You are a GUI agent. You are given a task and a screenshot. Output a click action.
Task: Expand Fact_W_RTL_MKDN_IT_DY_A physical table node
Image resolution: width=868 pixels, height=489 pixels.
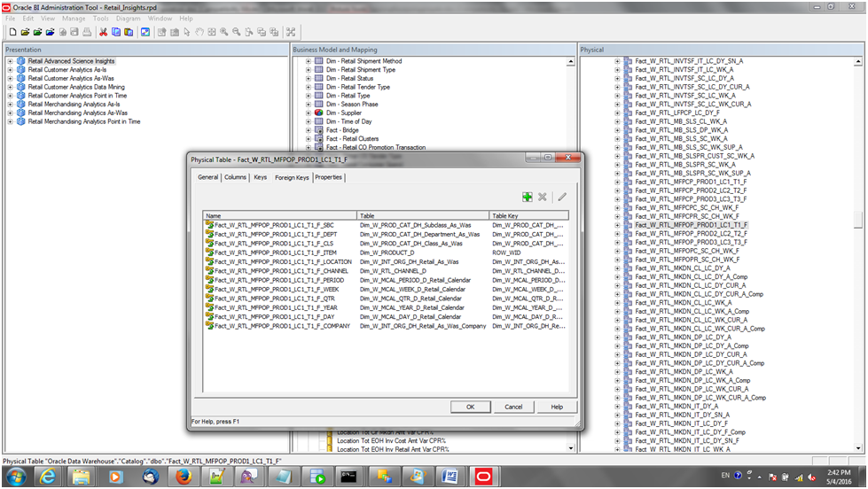coord(617,406)
